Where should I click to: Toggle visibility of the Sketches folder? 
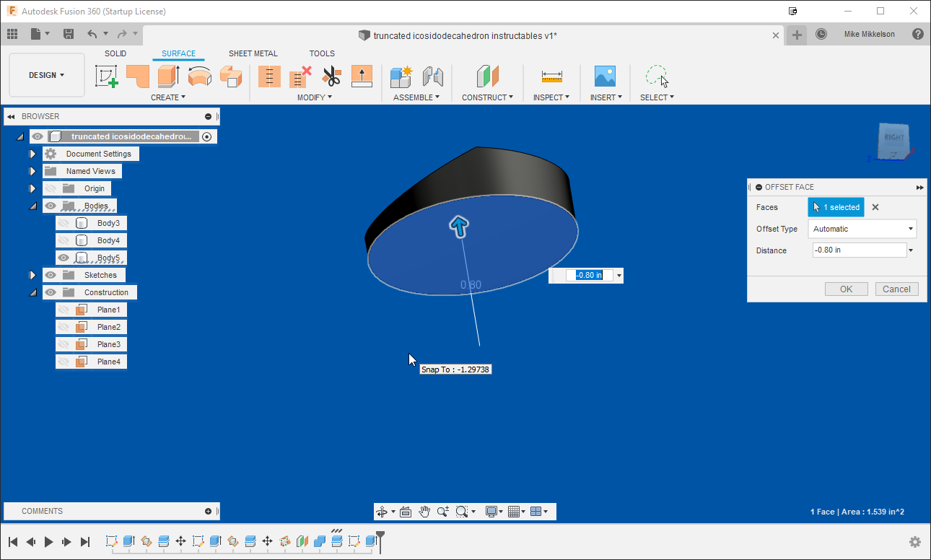(49, 274)
